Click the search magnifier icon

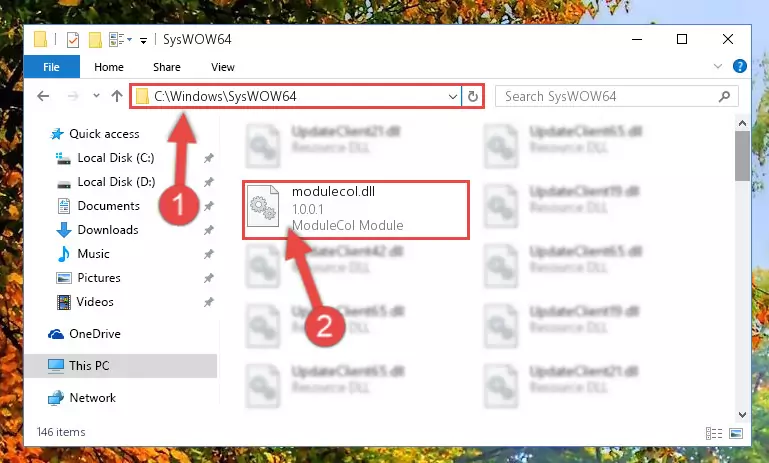click(x=724, y=96)
